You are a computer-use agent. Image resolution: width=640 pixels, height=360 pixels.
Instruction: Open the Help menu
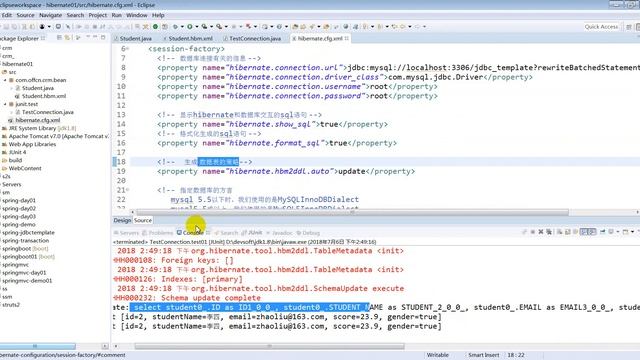(x=158, y=15)
